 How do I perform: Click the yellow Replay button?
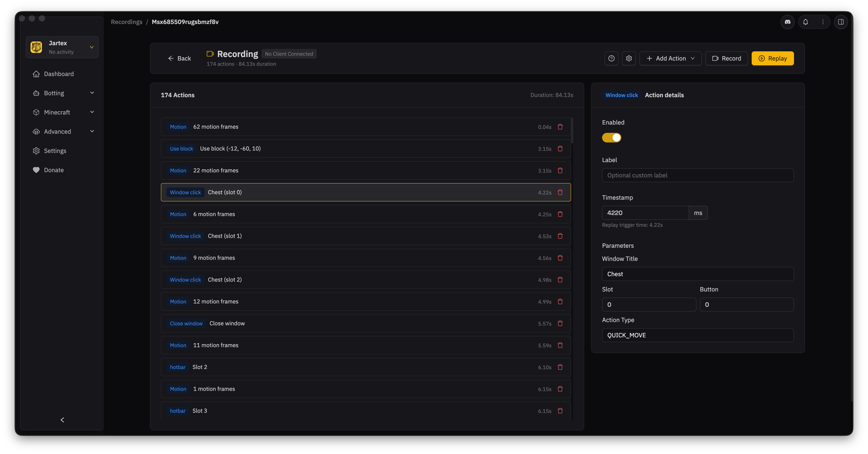tap(773, 58)
